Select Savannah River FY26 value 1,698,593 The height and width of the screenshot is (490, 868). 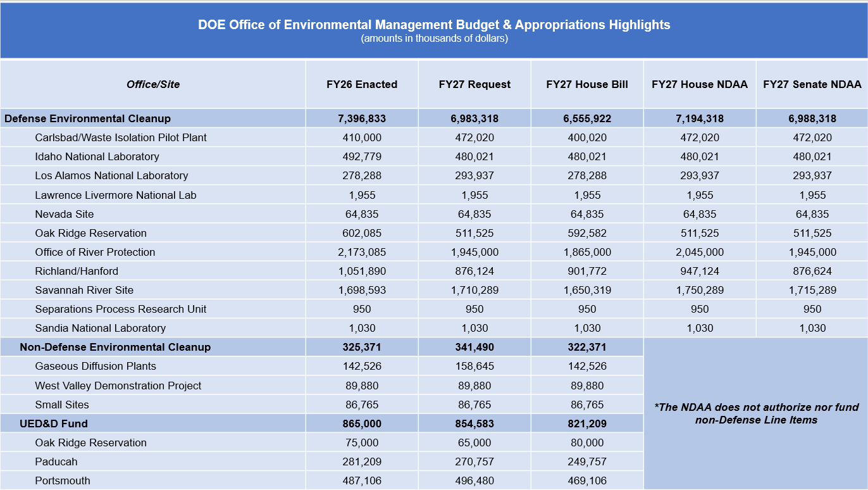tap(362, 290)
